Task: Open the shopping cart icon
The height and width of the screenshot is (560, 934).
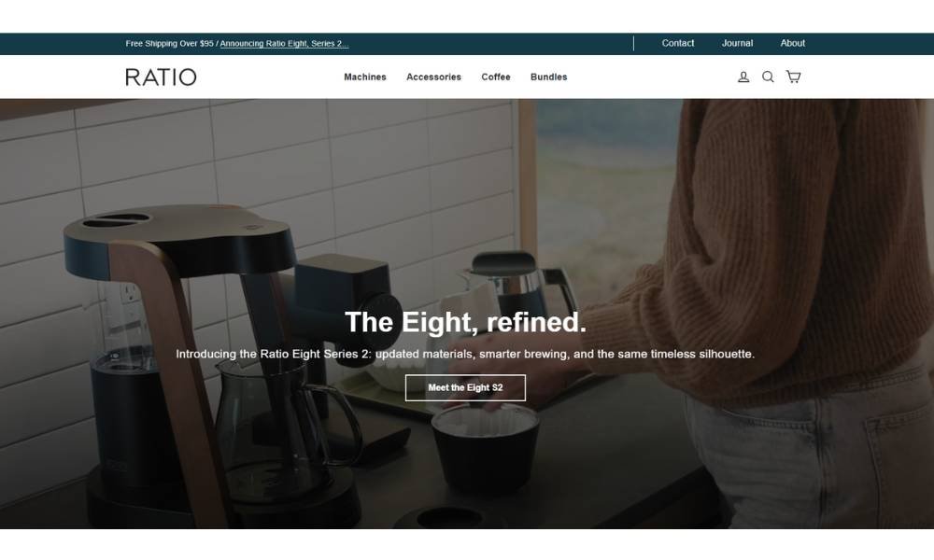Action: 793,77
